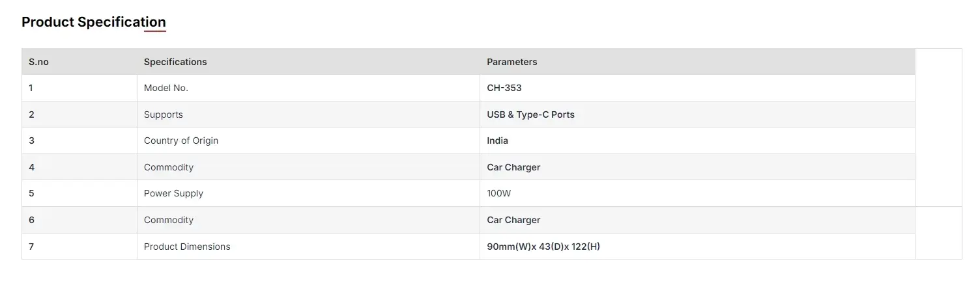Click the 100W parameter value
This screenshot has width=980, height=281.
click(x=499, y=193)
